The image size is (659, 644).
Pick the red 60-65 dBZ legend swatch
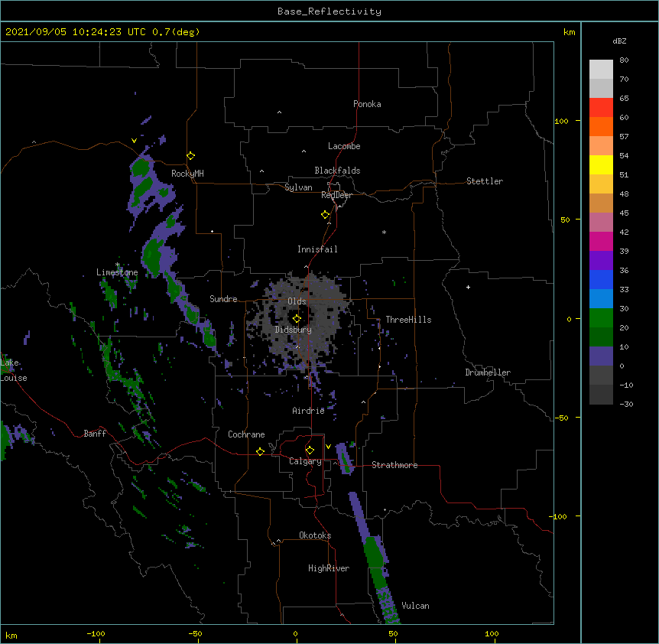pyautogui.click(x=601, y=108)
